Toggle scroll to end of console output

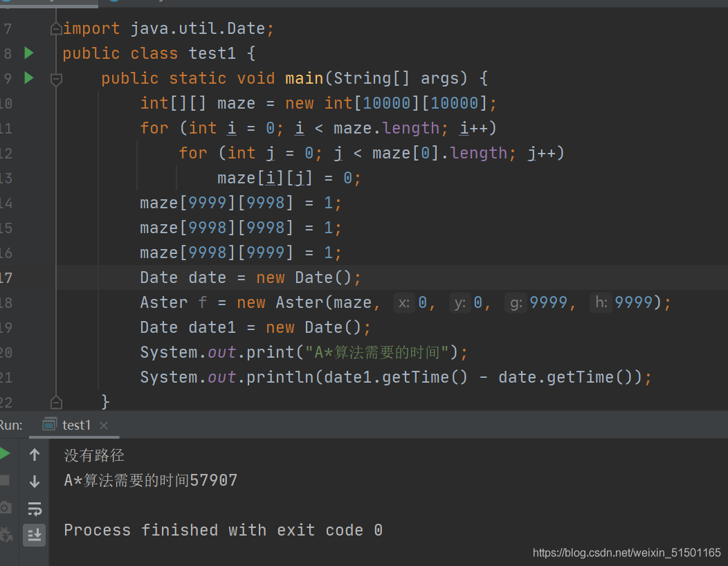35,536
